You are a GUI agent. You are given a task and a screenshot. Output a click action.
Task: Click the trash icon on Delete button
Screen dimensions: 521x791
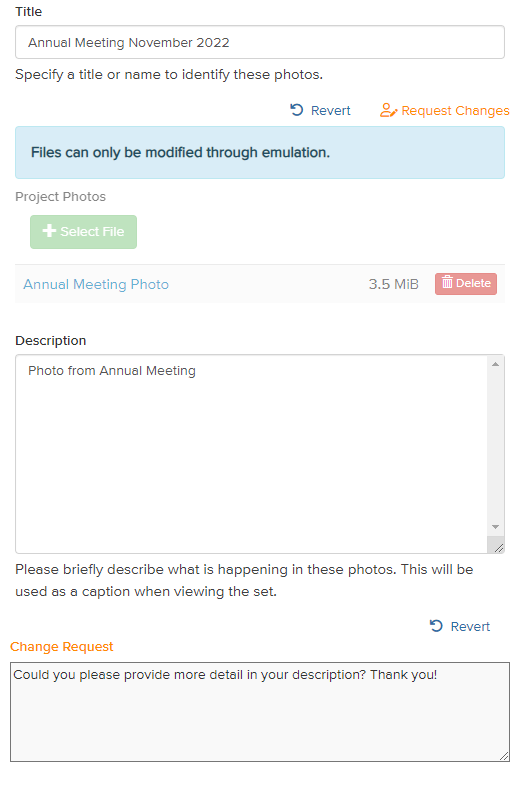point(447,282)
